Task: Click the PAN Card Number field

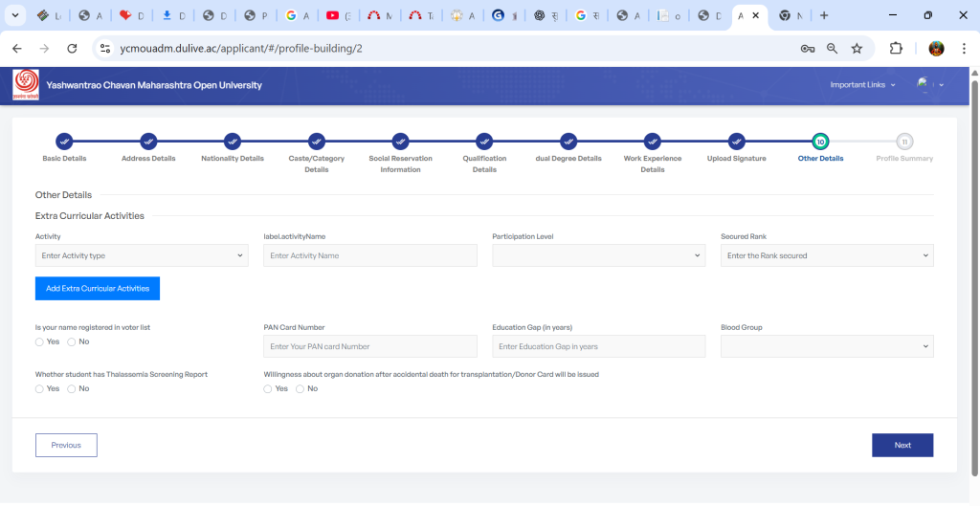Action: point(369,346)
